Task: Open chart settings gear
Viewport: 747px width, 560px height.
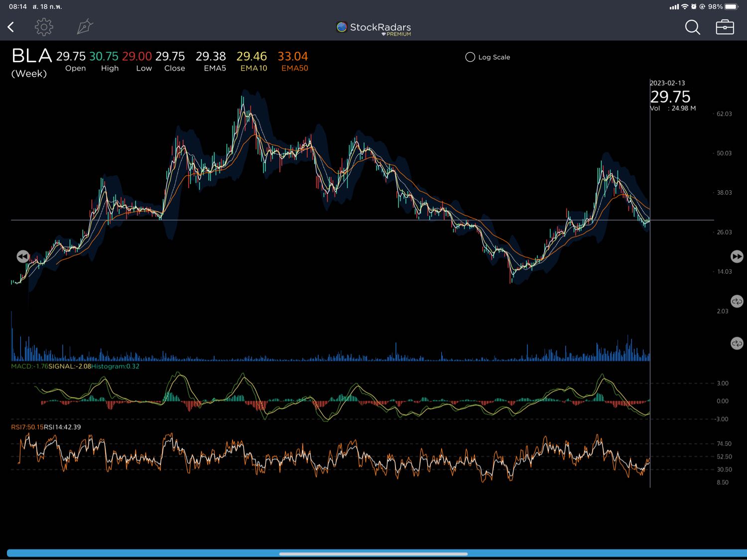Action: 44,27
